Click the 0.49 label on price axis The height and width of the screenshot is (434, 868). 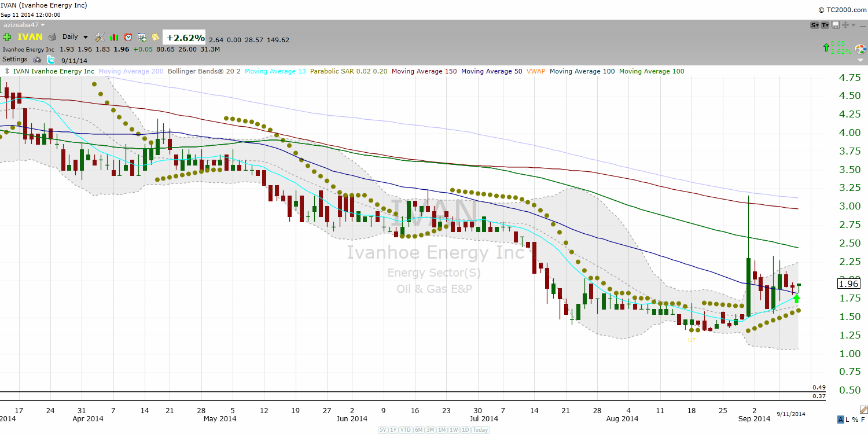(x=818, y=388)
